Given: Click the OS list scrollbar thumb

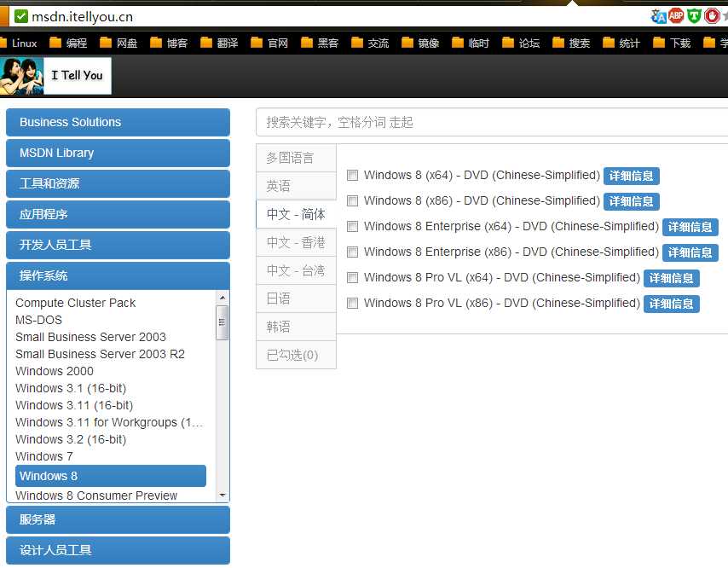Looking at the screenshot, I should coord(222,322).
